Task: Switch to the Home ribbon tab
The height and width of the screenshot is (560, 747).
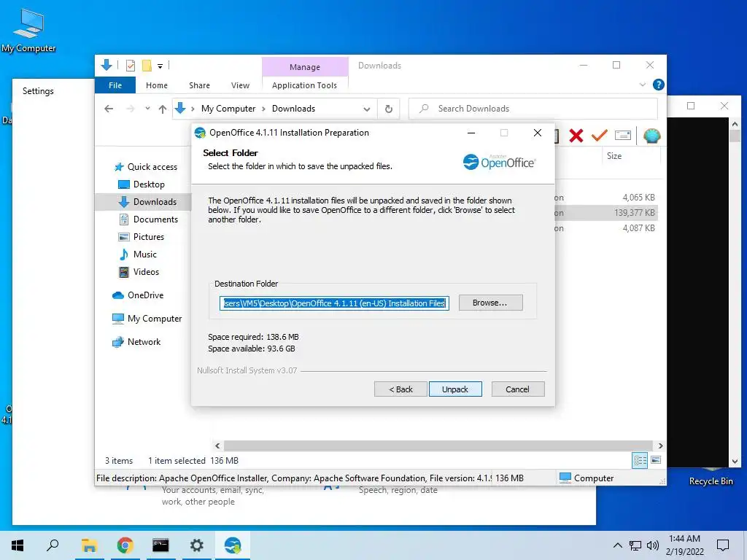Action: (x=157, y=85)
